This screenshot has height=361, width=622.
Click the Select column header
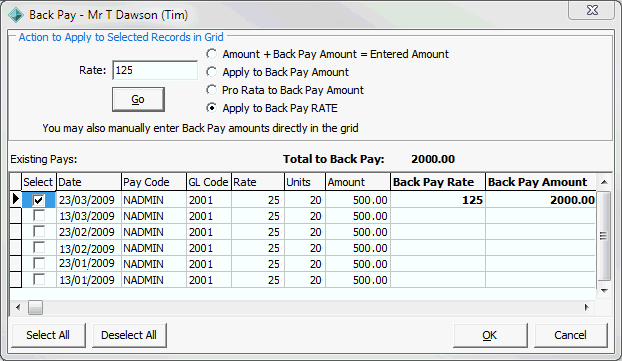pyautogui.click(x=39, y=182)
